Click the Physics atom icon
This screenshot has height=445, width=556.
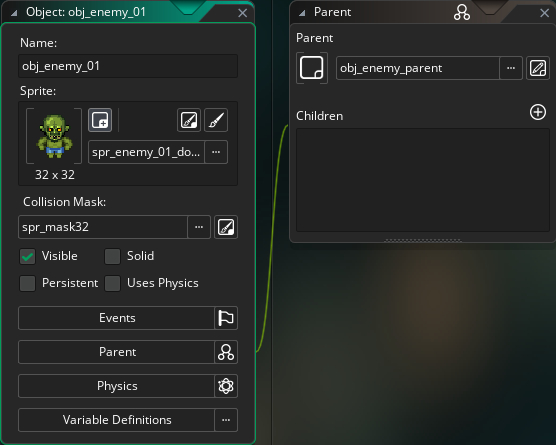coord(226,386)
